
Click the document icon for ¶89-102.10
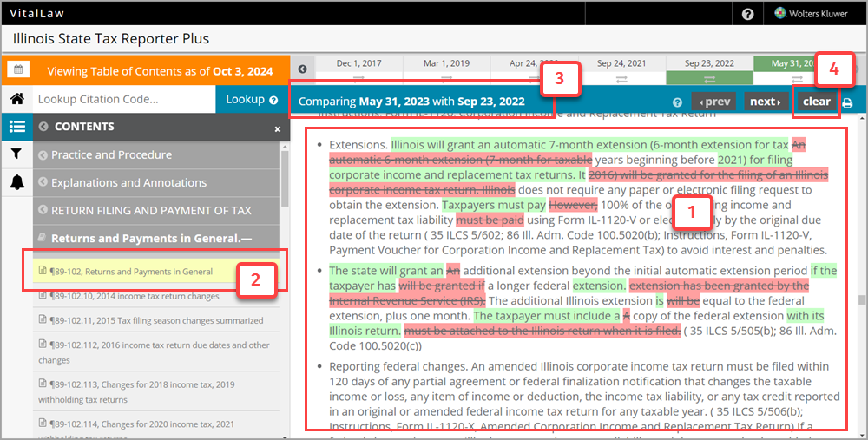pyautogui.click(x=42, y=295)
